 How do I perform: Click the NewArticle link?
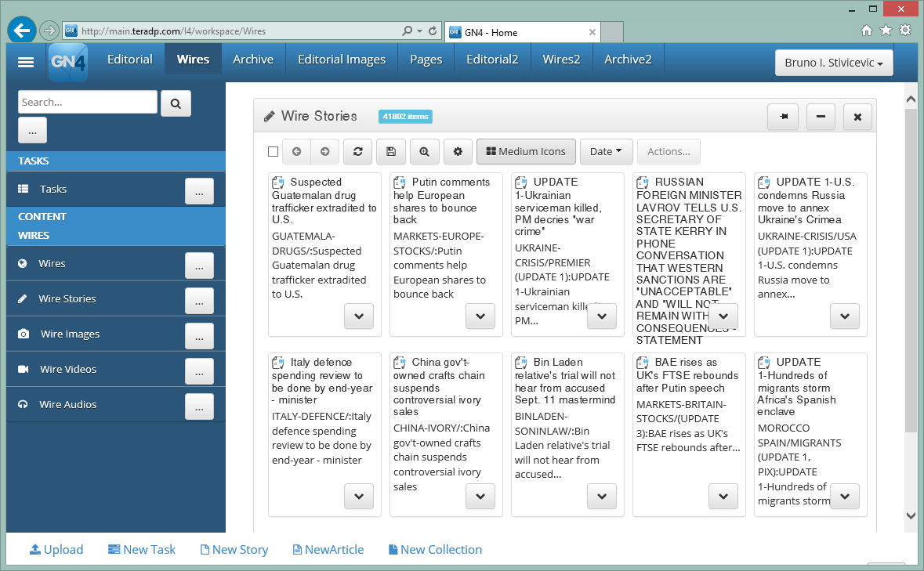[x=328, y=550]
